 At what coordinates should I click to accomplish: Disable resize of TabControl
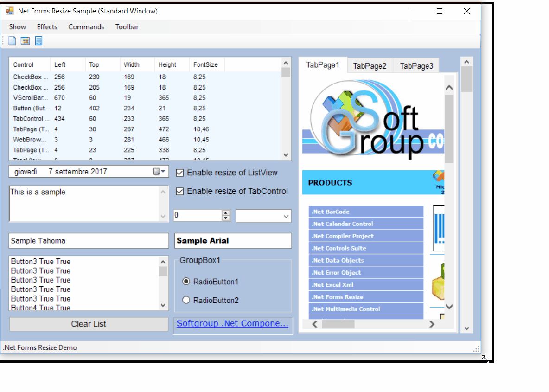[179, 191]
